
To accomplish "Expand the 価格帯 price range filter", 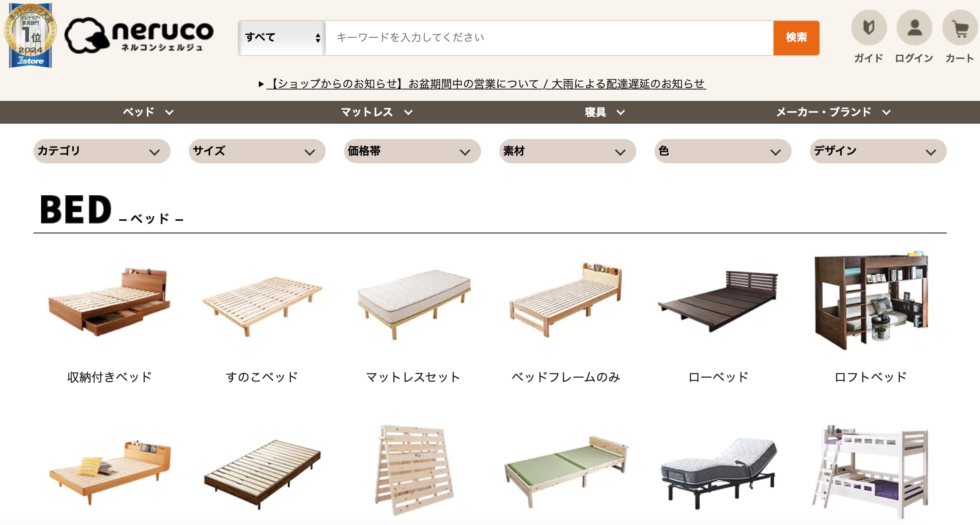I will click(412, 151).
